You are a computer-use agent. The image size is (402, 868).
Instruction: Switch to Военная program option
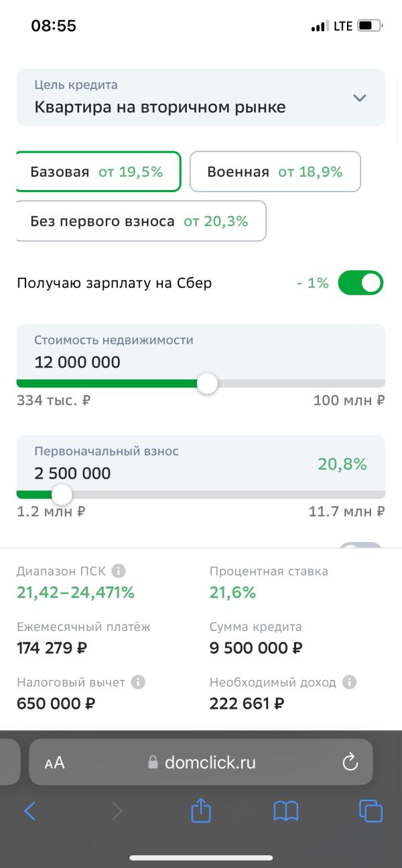tap(275, 172)
